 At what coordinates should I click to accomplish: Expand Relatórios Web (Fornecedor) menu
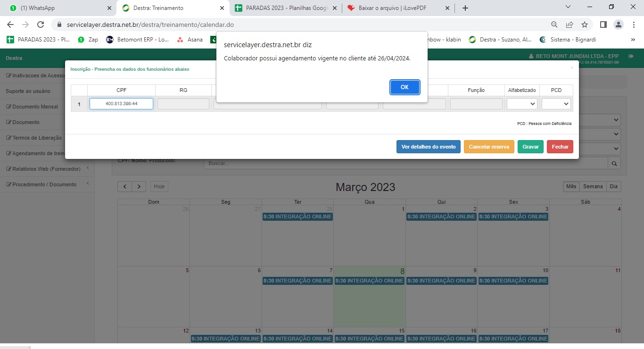coord(46,169)
